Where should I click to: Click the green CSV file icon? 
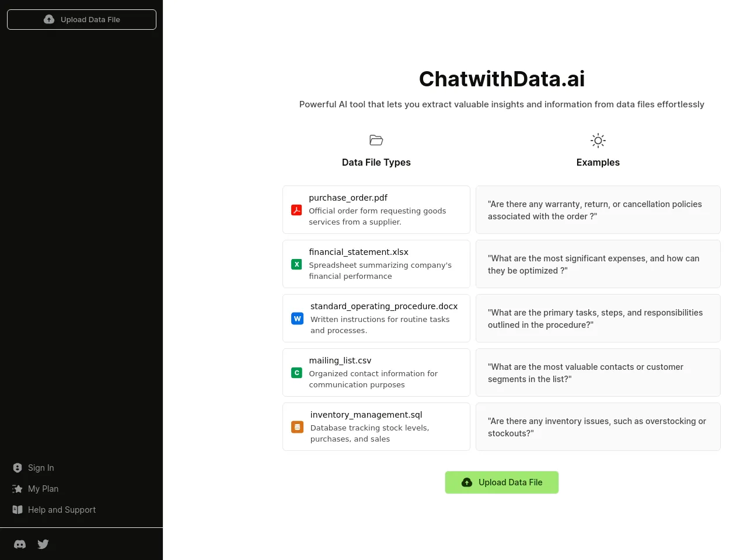click(x=296, y=373)
